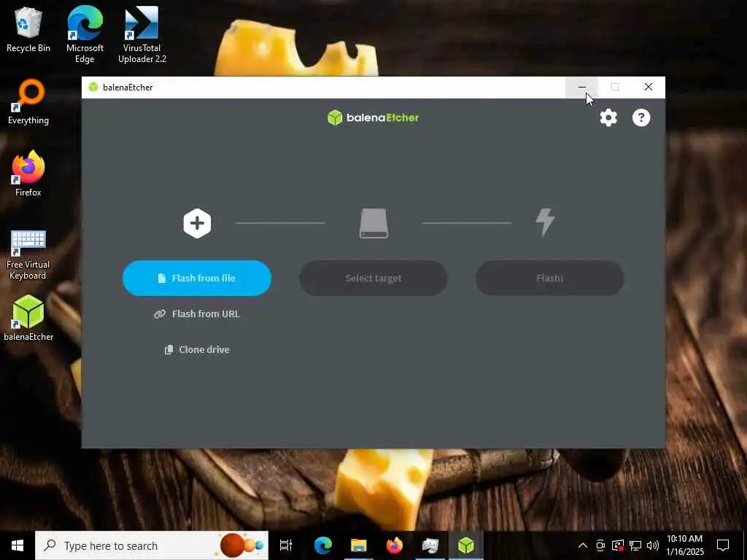Click the tray icon with red badge

[x=618, y=545]
